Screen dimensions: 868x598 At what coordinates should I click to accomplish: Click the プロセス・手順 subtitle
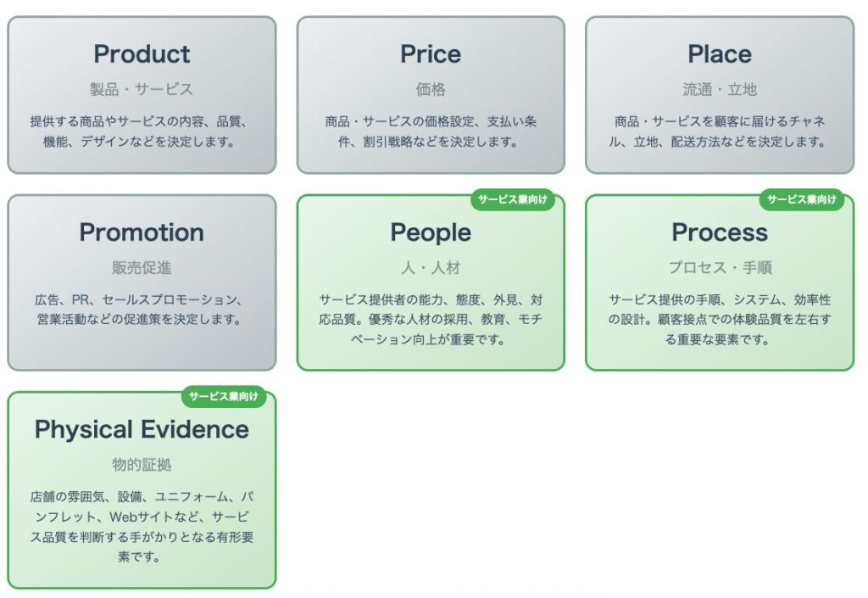pos(720,267)
